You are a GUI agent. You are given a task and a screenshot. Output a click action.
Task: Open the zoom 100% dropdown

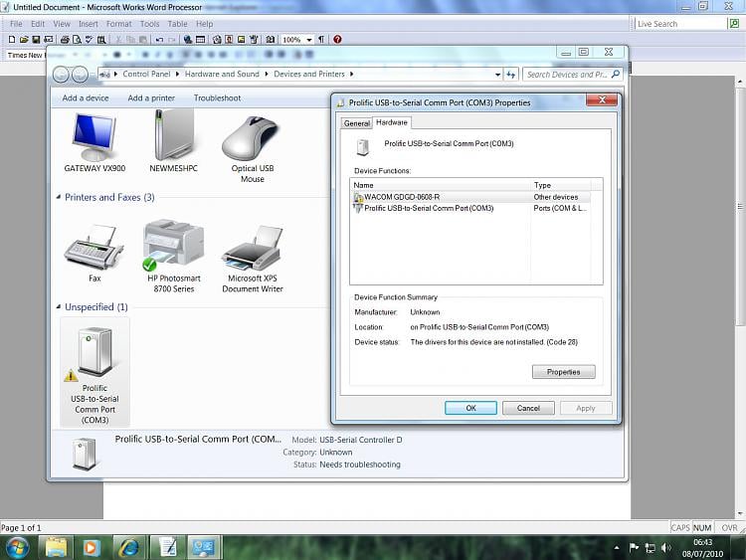(x=309, y=40)
